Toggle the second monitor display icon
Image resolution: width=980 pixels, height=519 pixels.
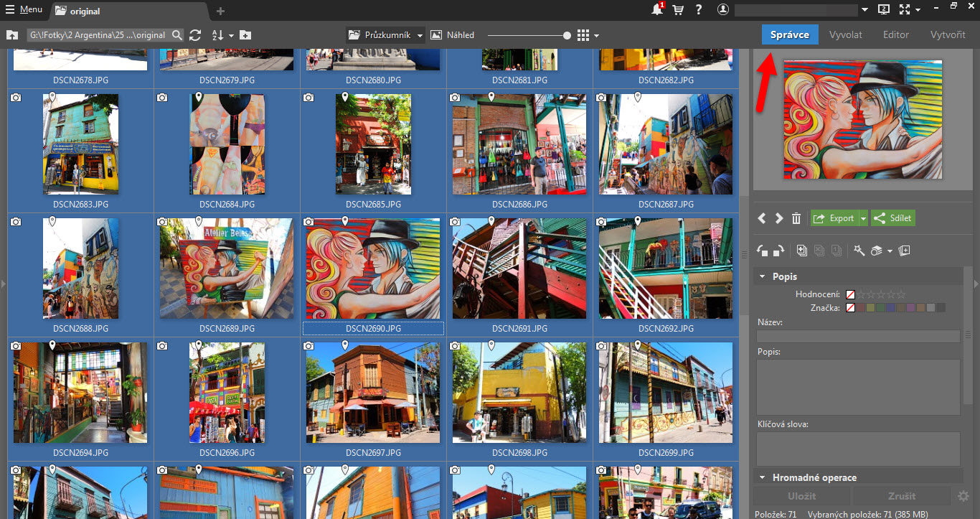click(x=884, y=10)
